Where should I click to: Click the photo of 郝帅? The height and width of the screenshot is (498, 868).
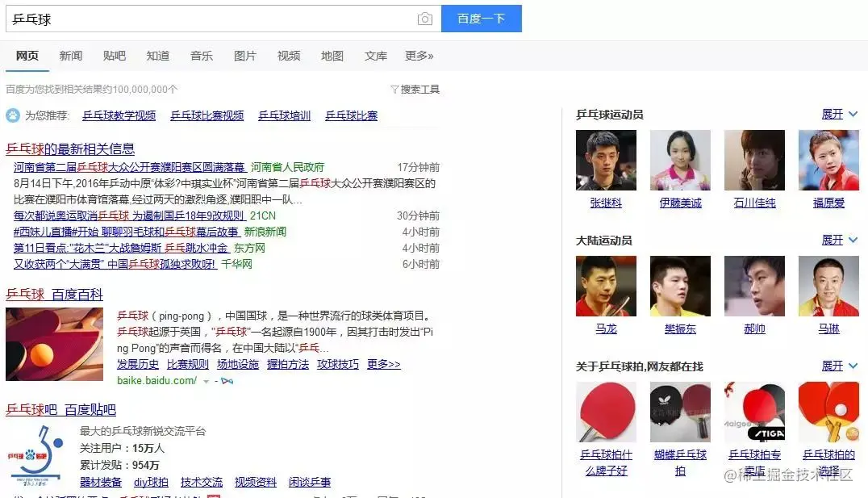pyautogui.click(x=754, y=286)
